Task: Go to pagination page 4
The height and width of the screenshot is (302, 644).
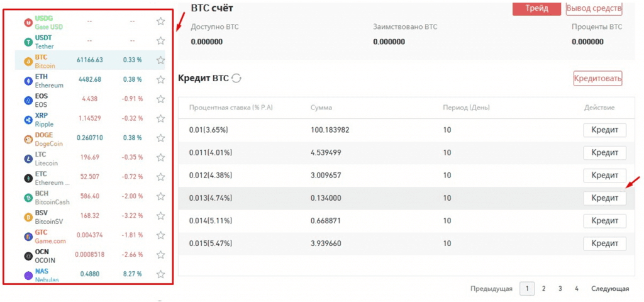Action: tap(577, 289)
